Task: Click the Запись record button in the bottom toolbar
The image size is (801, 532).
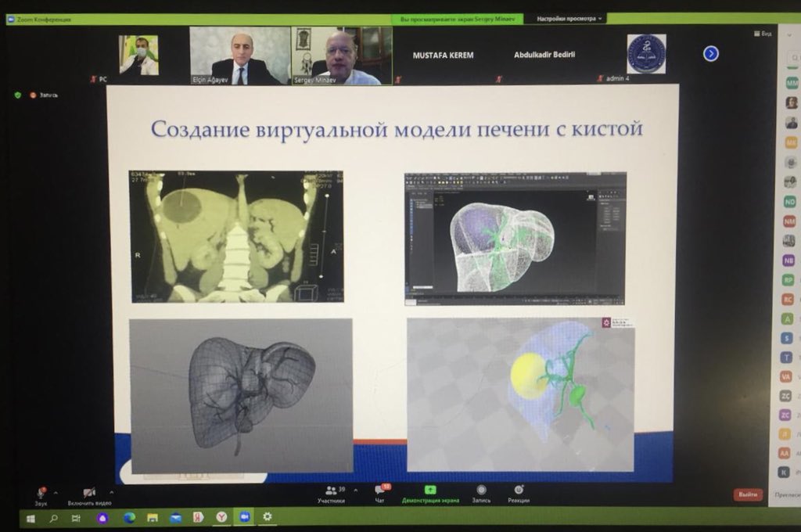Action: coord(481,494)
